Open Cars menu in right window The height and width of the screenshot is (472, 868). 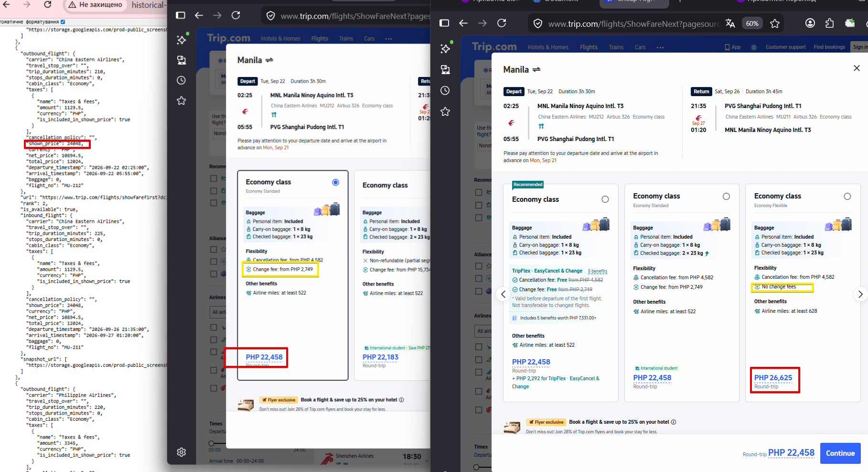(640, 47)
